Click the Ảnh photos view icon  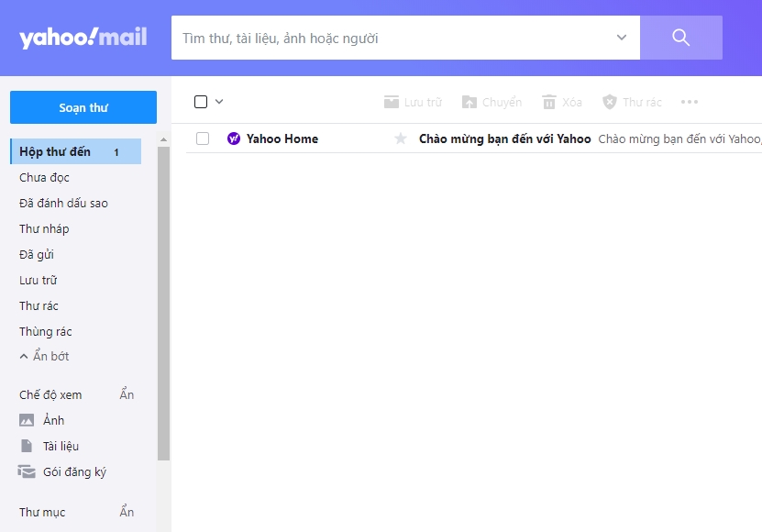click(27, 420)
